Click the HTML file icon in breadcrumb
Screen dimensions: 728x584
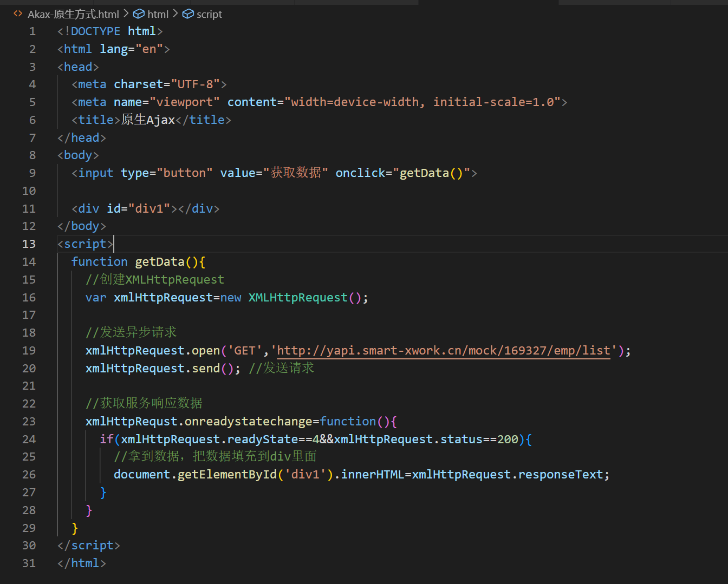[x=18, y=14]
